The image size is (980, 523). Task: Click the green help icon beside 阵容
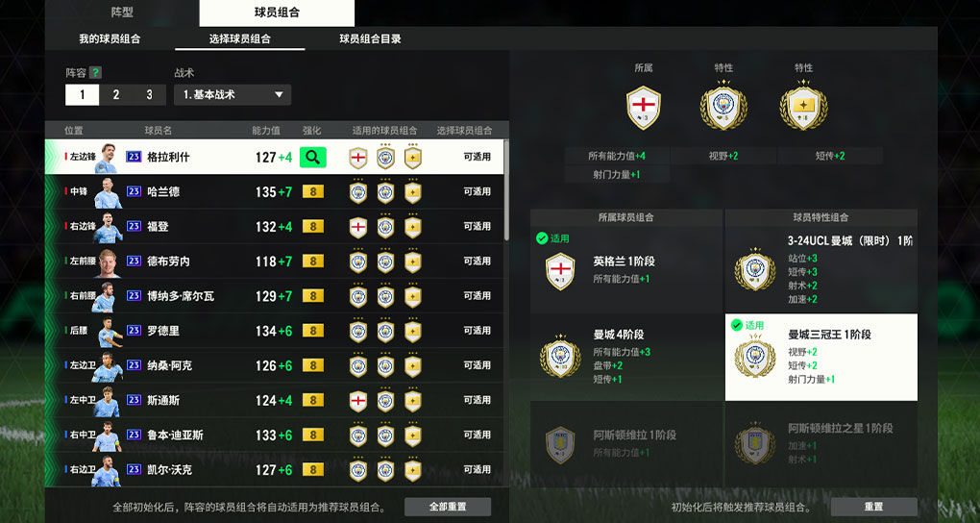tap(95, 72)
